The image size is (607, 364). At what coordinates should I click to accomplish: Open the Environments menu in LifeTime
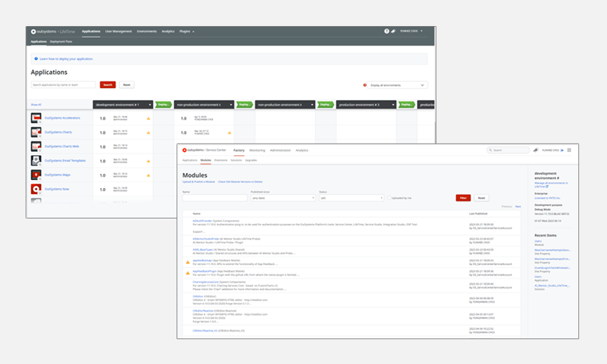pos(147,32)
